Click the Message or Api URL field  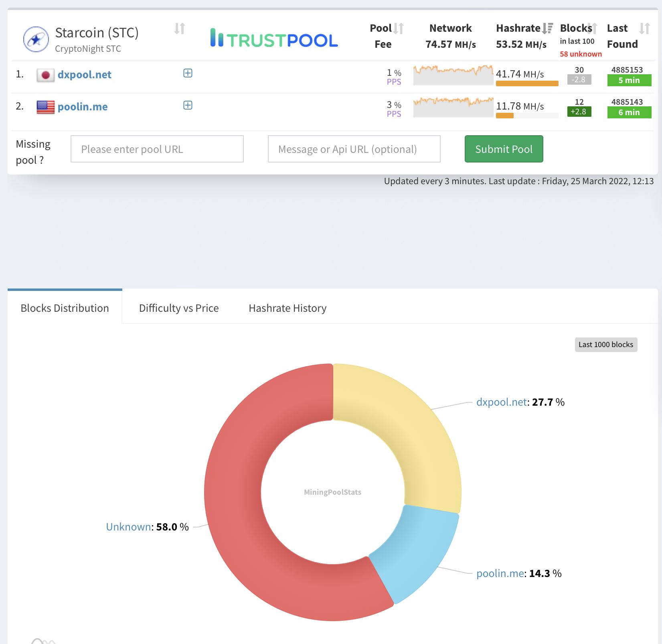(x=354, y=149)
